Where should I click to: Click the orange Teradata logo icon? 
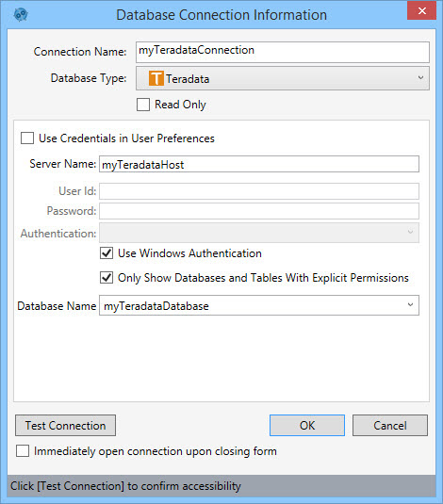[156, 78]
